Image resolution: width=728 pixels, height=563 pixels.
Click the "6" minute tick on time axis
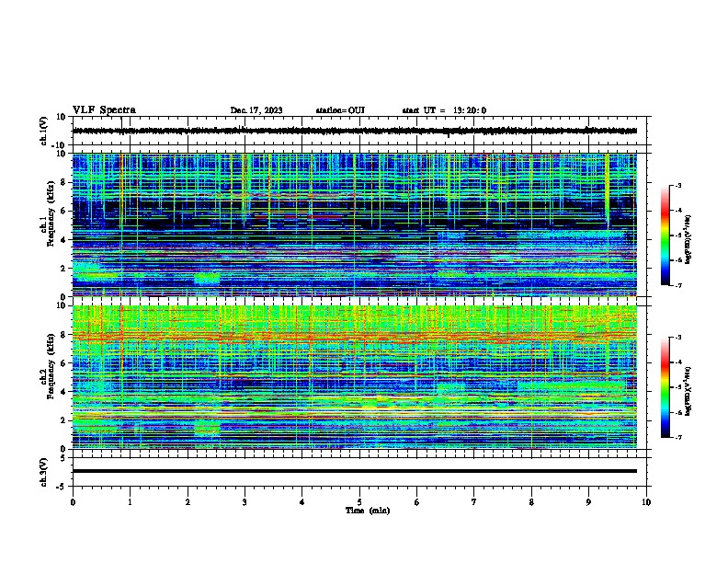417,502
